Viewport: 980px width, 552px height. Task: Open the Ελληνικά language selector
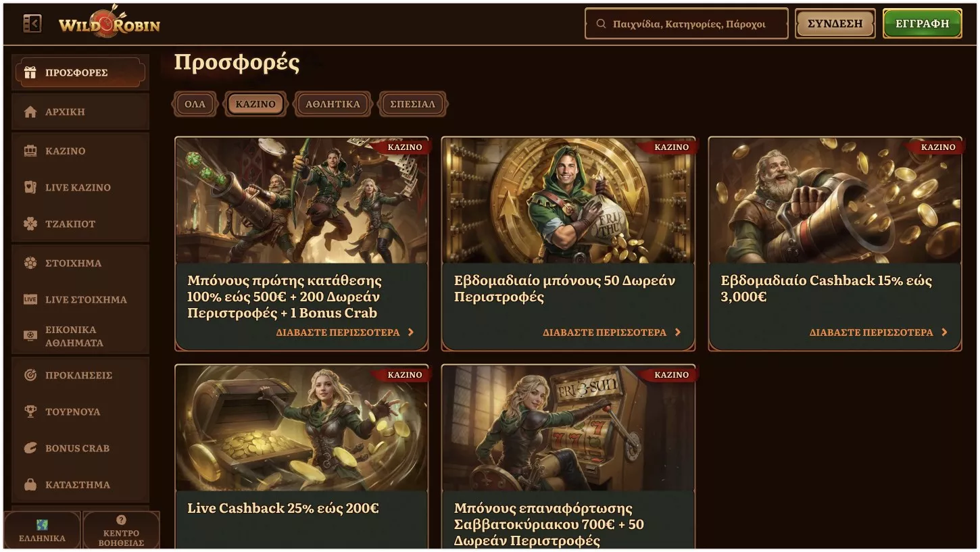coord(43,530)
